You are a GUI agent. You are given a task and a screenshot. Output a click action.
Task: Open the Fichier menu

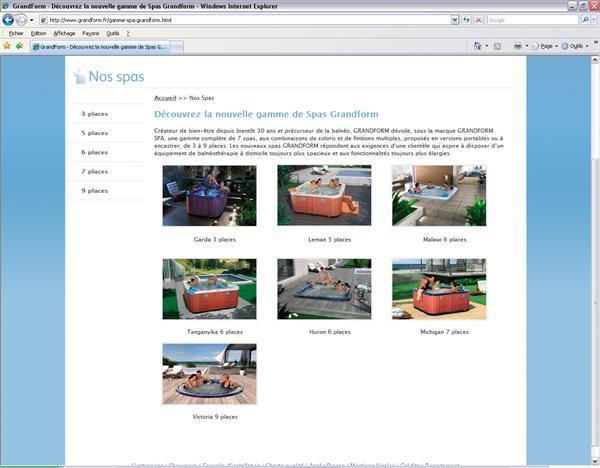click(16, 34)
